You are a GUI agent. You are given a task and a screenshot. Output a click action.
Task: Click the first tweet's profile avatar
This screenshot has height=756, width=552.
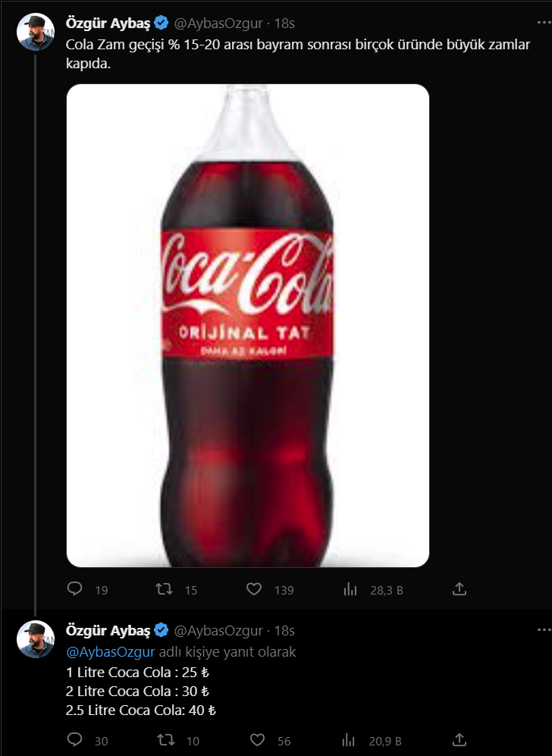36,32
